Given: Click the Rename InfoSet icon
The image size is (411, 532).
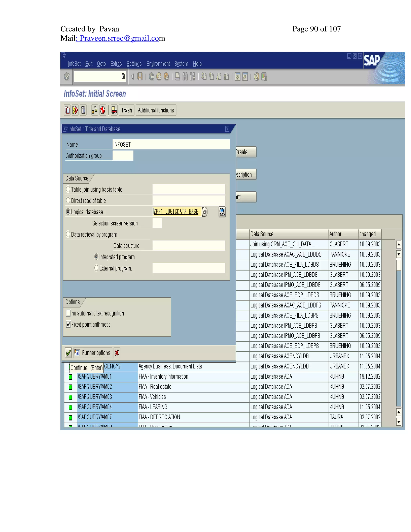Looking at the screenshot, I should pos(75,110).
